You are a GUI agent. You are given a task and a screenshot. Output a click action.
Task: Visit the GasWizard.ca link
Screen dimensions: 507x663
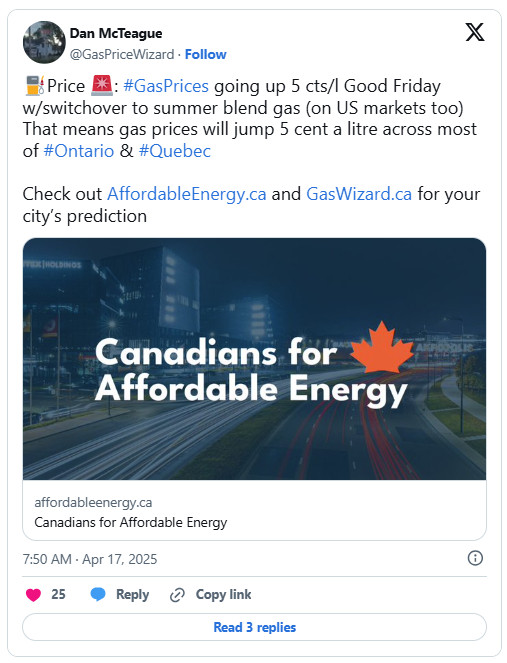tap(359, 194)
